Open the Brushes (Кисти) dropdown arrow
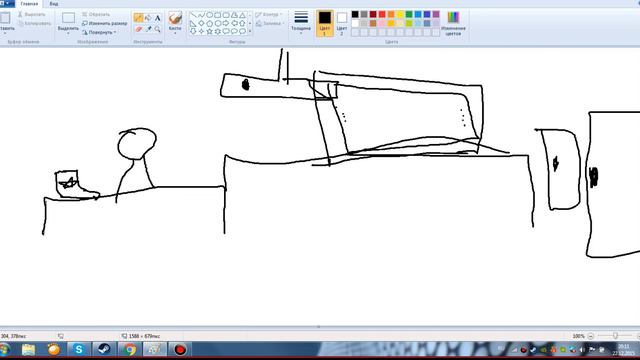The width and height of the screenshot is (640, 360). tap(175, 33)
